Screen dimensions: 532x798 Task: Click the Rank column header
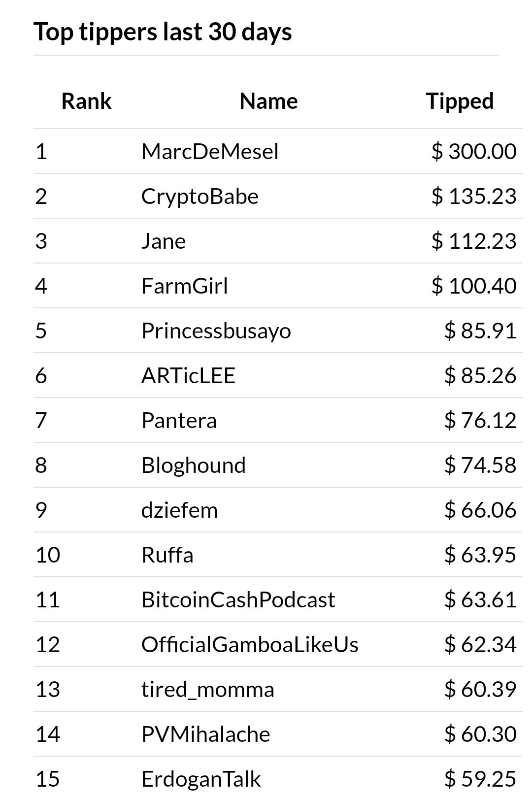pos(87,101)
